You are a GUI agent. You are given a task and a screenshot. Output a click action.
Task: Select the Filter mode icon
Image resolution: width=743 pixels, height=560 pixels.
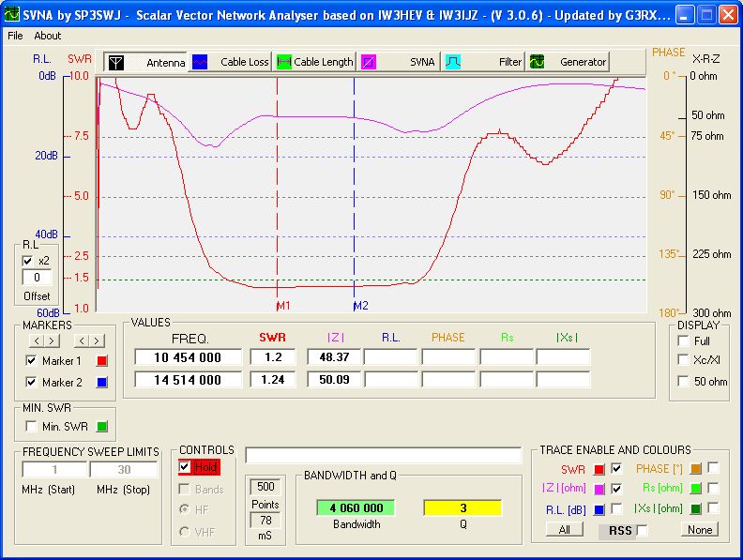[x=452, y=62]
